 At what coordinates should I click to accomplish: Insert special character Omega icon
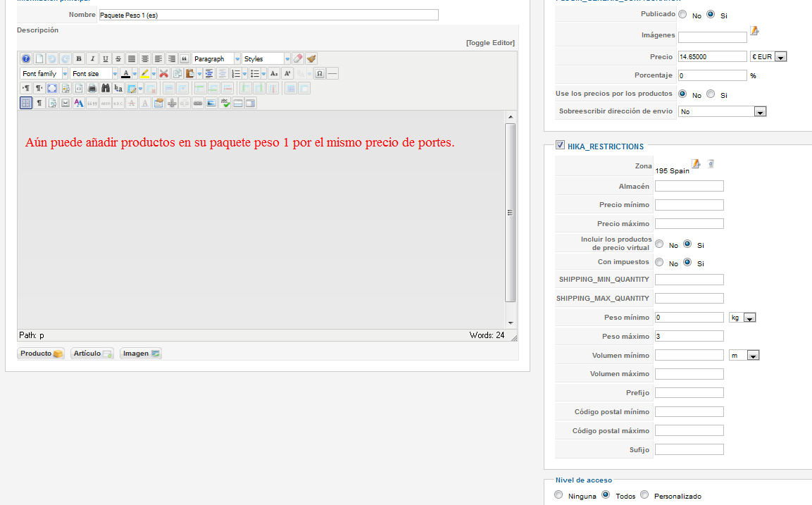click(x=320, y=73)
